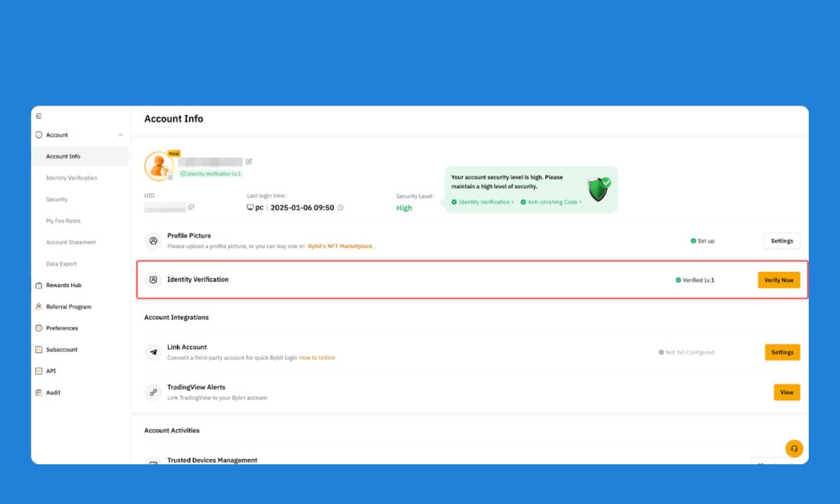Open Profile Picture Settings button
The height and width of the screenshot is (504, 840).
click(782, 241)
